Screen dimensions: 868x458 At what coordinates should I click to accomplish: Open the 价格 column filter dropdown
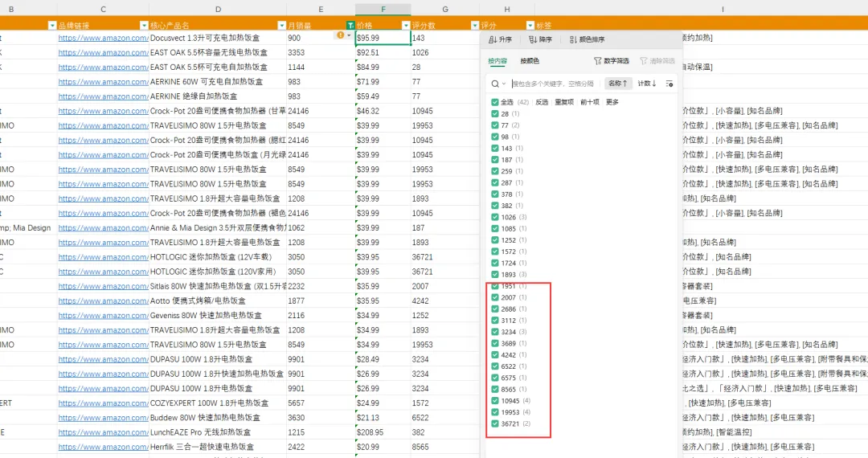[406, 26]
